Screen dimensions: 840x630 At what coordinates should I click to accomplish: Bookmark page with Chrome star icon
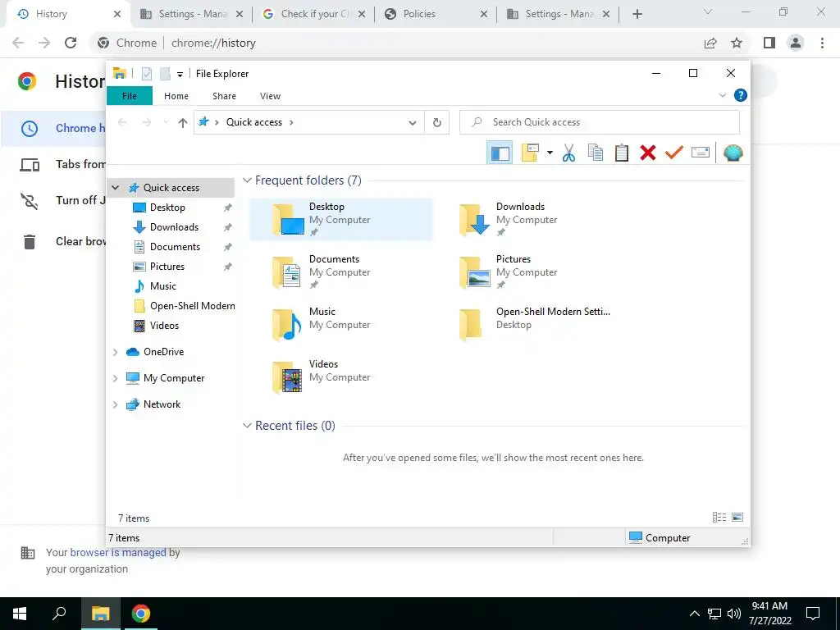[x=737, y=43]
